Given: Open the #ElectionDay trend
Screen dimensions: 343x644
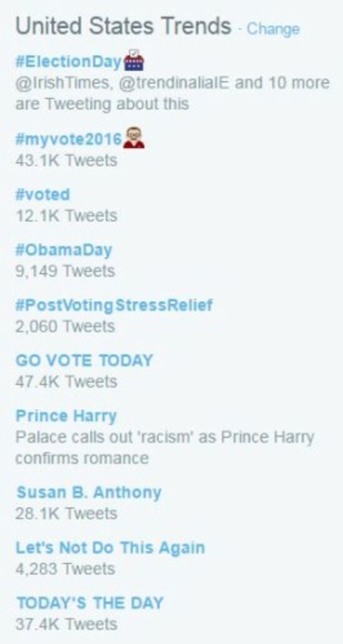Looking at the screenshot, I should 69,62.
